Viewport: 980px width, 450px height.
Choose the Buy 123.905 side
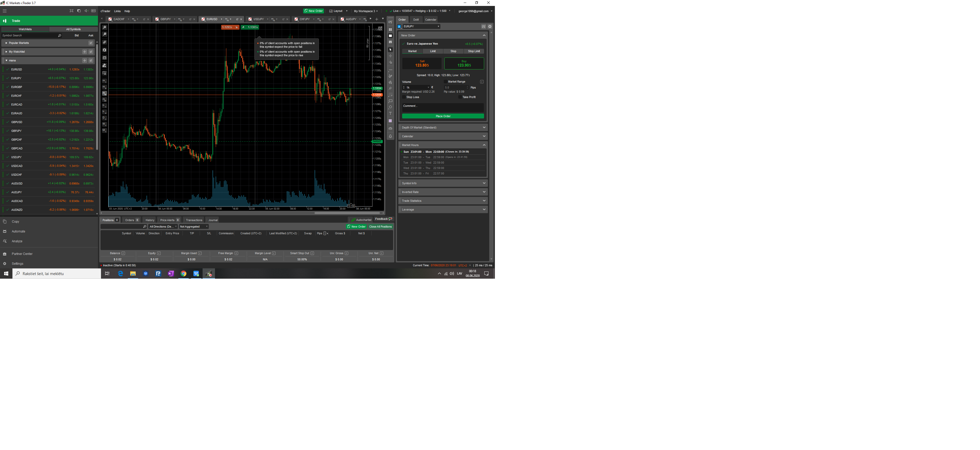[464, 63]
